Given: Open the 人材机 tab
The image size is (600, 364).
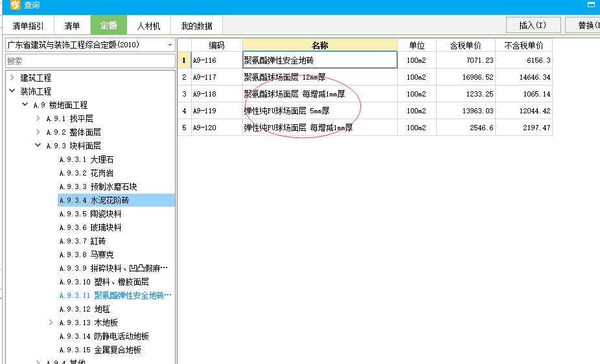Looking at the screenshot, I should pyautogui.click(x=148, y=26).
